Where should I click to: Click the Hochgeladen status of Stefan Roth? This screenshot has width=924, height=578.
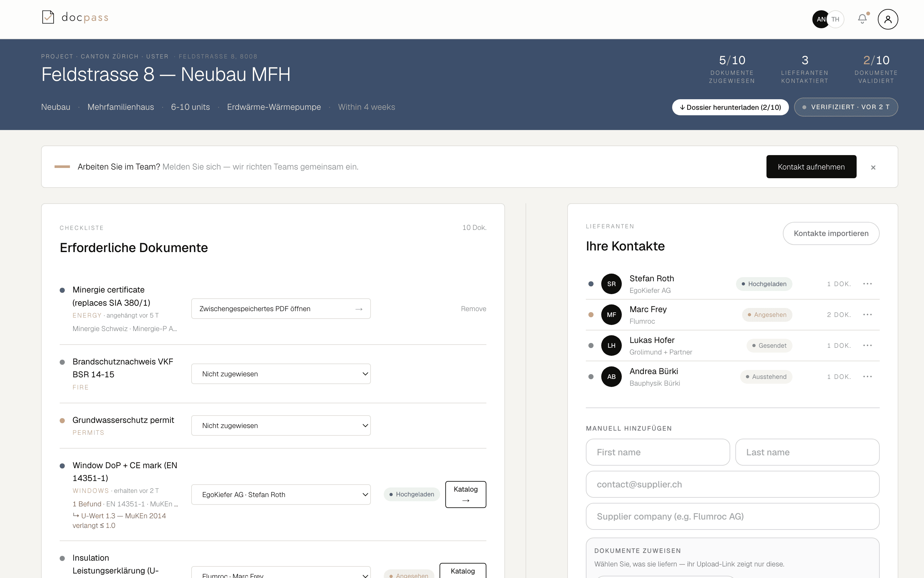pos(764,284)
